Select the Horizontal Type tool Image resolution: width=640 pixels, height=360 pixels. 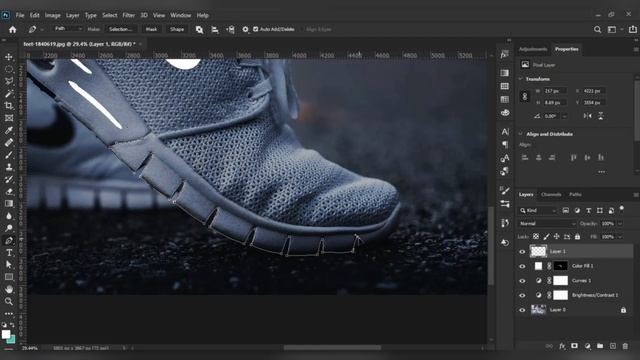(9, 253)
